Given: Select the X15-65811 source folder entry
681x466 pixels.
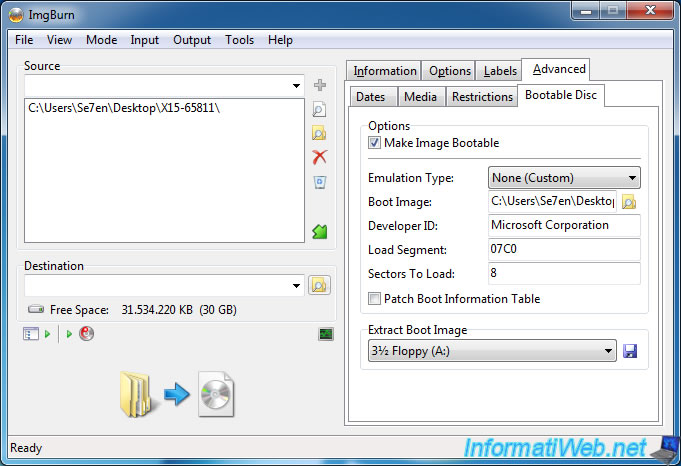Looking at the screenshot, I should [124, 108].
